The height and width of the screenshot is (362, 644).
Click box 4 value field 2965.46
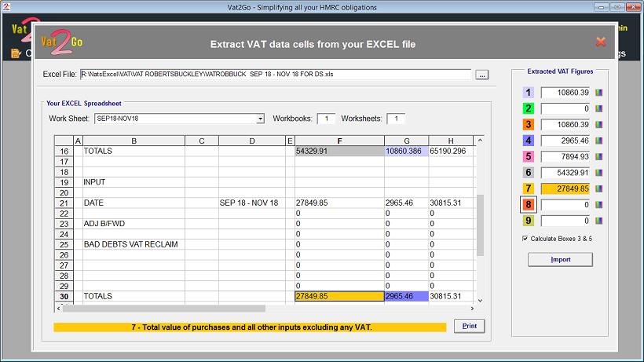tap(565, 141)
